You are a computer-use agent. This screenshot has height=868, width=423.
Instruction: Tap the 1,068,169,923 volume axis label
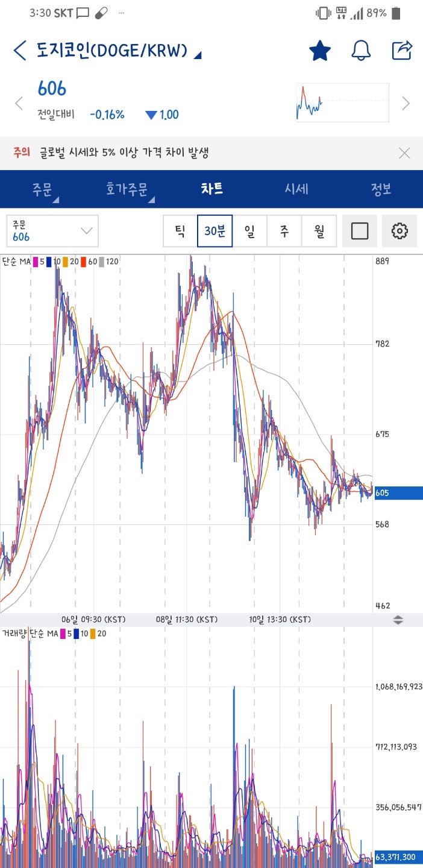(x=399, y=687)
